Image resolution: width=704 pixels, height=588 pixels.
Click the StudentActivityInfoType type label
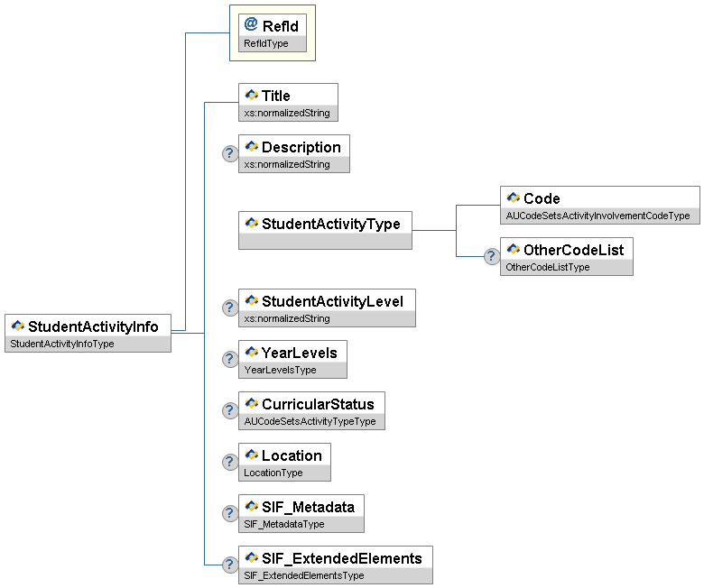(62, 345)
